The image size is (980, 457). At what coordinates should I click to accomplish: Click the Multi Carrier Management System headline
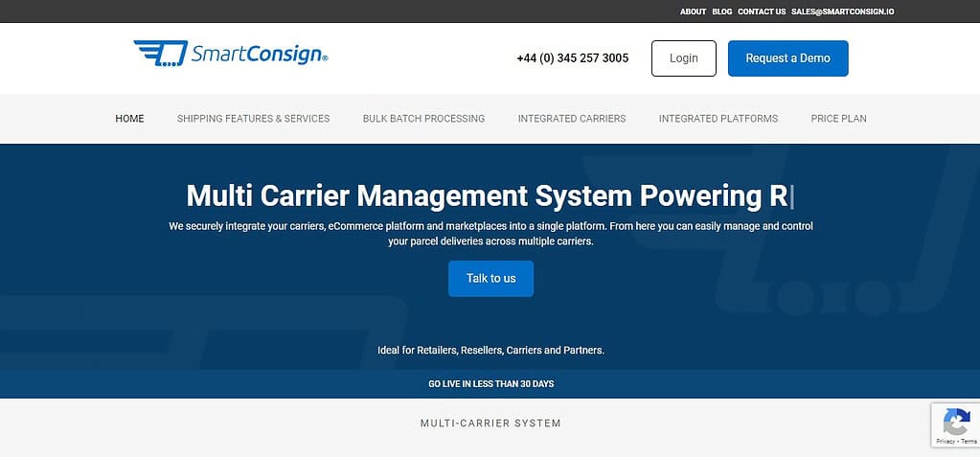pos(490,195)
